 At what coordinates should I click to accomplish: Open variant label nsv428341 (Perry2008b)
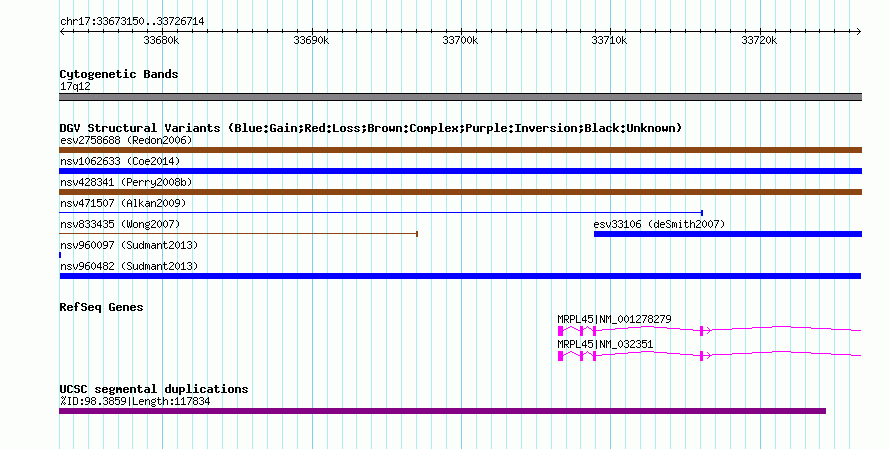click(x=126, y=182)
